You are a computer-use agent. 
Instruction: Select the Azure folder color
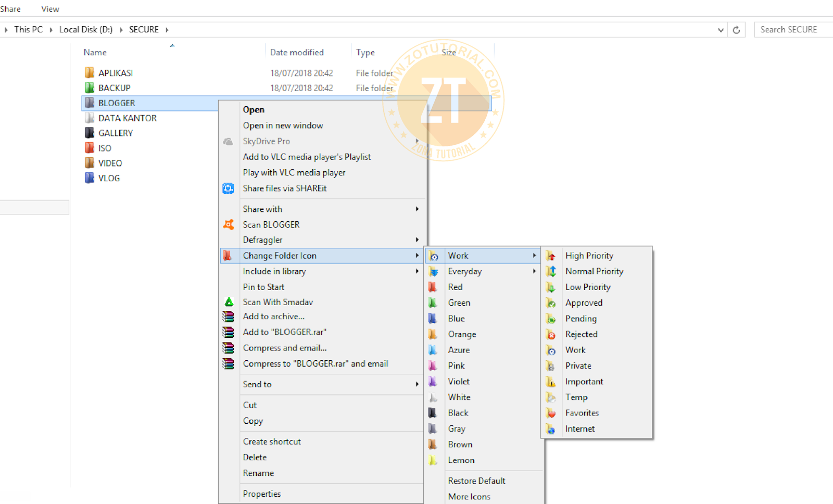pos(459,350)
